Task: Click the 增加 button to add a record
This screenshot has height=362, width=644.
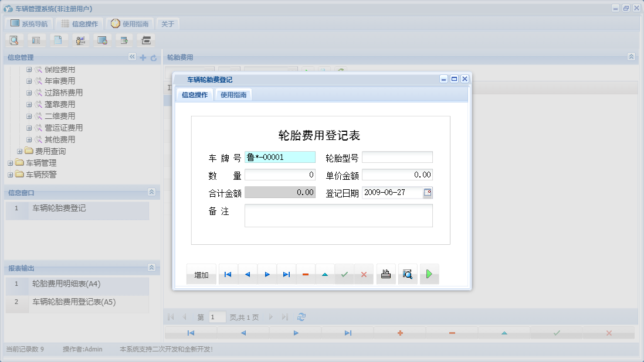Action: [x=201, y=274]
